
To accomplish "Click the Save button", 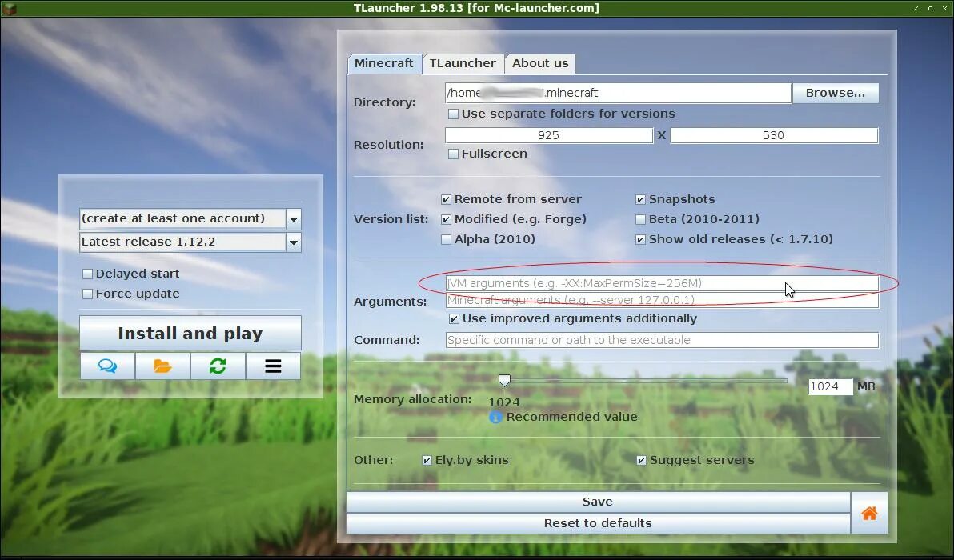I will (x=598, y=502).
